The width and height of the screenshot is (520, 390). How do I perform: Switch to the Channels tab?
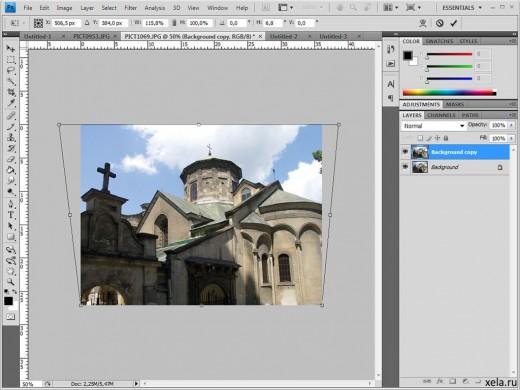(x=441, y=115)
